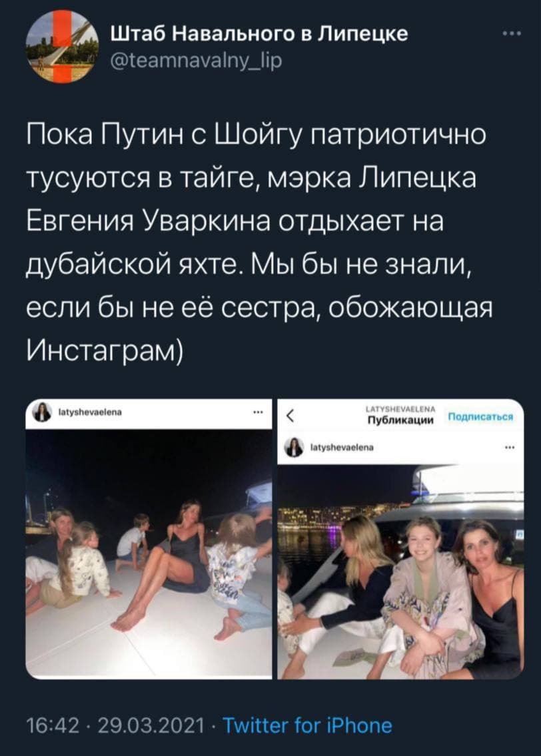
Task: Open the left Instagram post's ellipsis menu
Action: [258, 412]
